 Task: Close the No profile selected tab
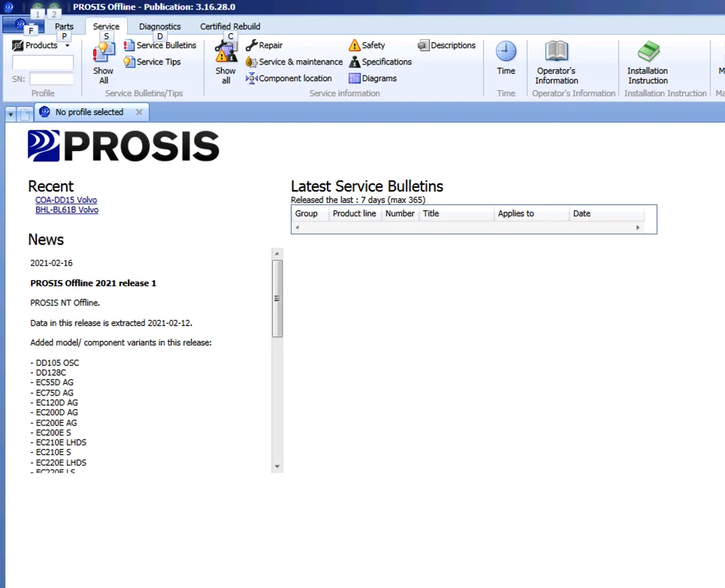139,112
